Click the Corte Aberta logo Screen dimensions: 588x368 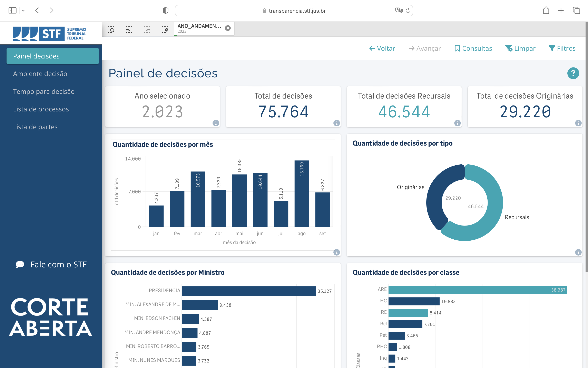(x=51, y=317)
